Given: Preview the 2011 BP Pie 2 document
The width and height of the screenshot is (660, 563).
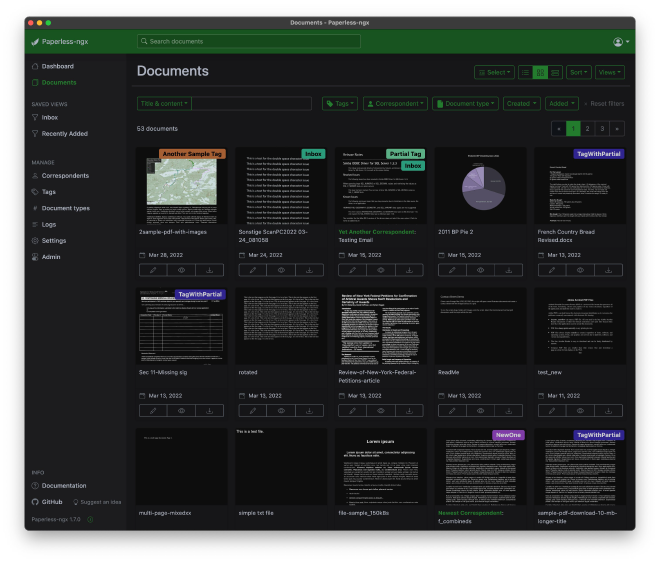Looking at the screenshot, I should tap(480, 270).
